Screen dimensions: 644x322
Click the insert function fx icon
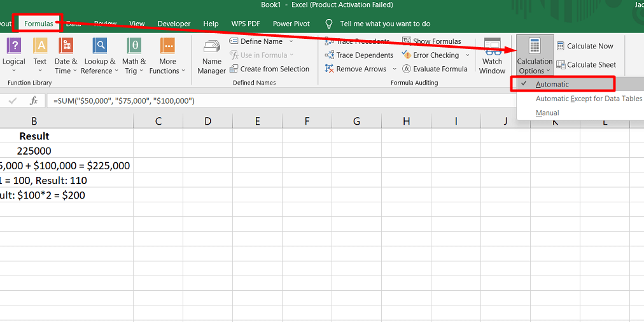[x=34, y=101]
